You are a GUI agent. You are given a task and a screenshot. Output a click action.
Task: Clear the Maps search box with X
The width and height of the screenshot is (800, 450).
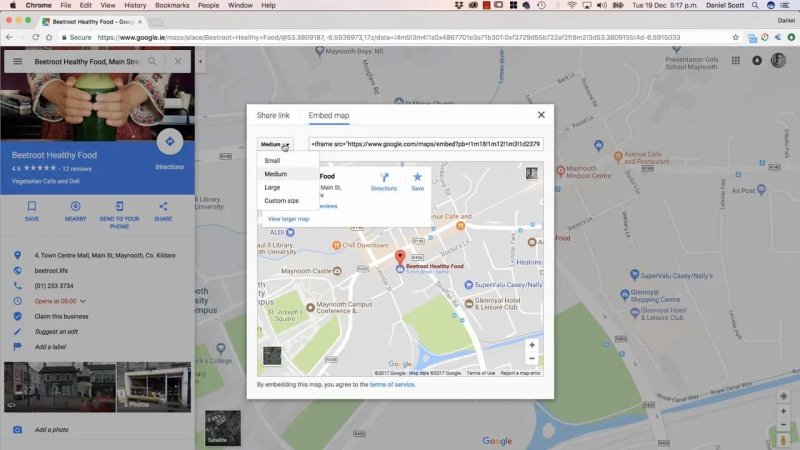[x=178, y=61]
